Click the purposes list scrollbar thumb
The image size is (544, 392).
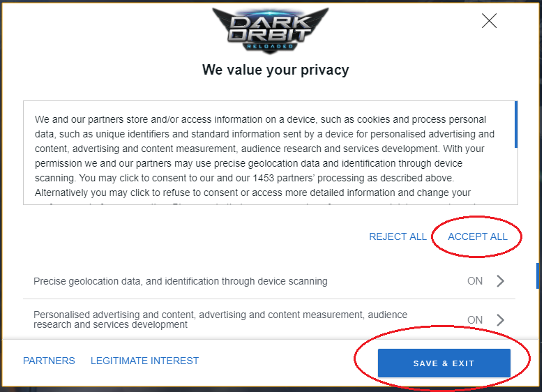(537, 276)
